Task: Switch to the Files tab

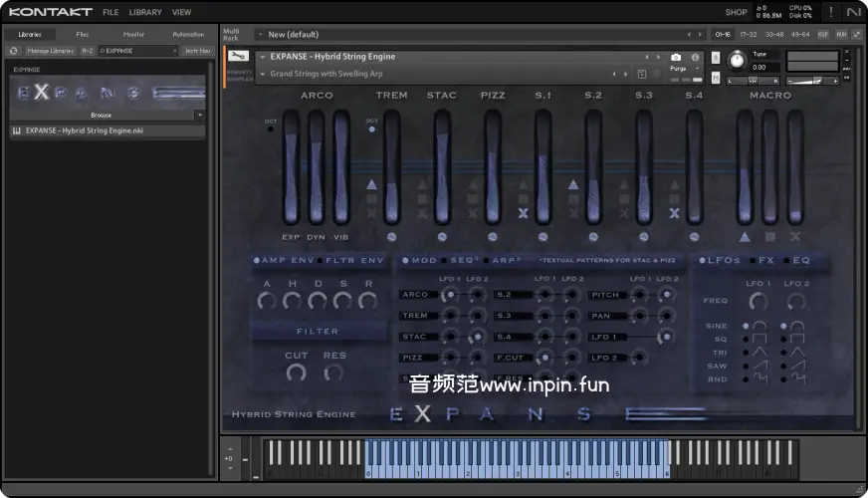Action: (x=82, y=34)
